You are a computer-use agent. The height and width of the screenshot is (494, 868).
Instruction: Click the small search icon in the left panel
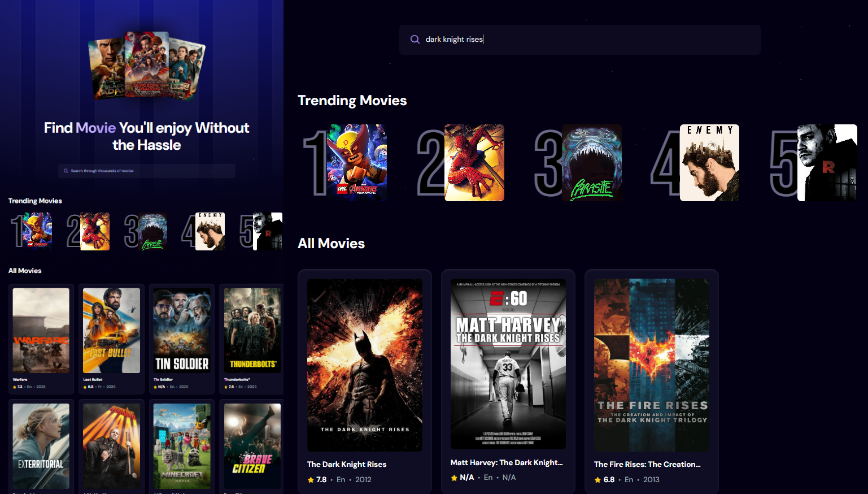pyautogui.click(x=66, y=171)
